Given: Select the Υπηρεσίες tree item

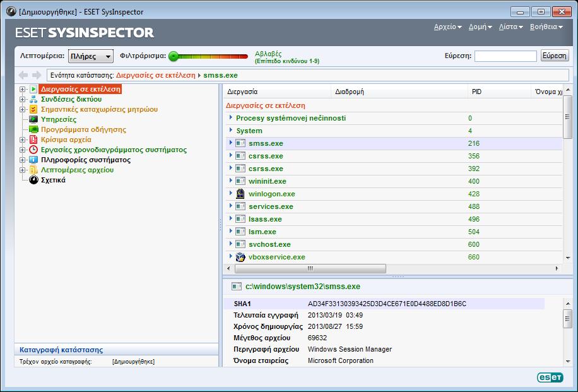Looking at the screenshot, I should pyautogui.click(x=59, y=119).
